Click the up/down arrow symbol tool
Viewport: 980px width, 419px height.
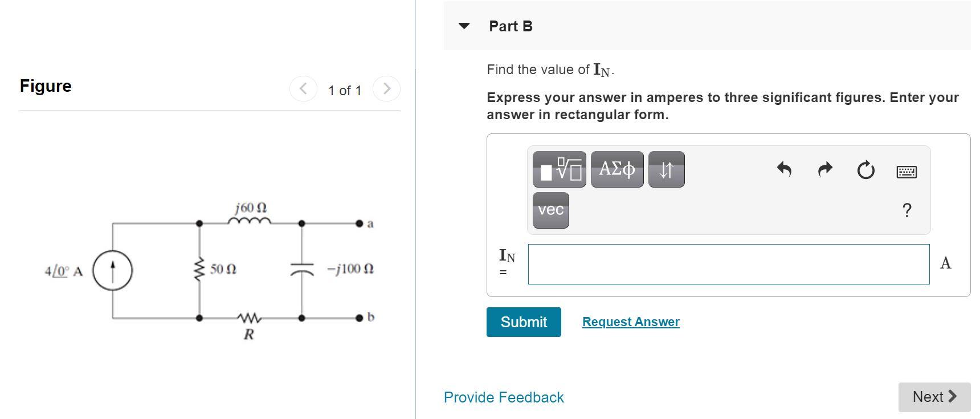667,168
